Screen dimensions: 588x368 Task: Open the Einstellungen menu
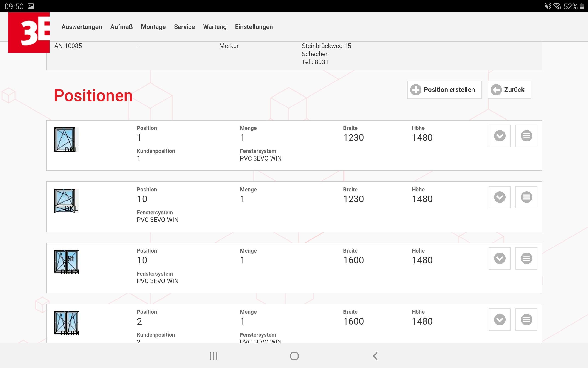(x=254, y=27)
